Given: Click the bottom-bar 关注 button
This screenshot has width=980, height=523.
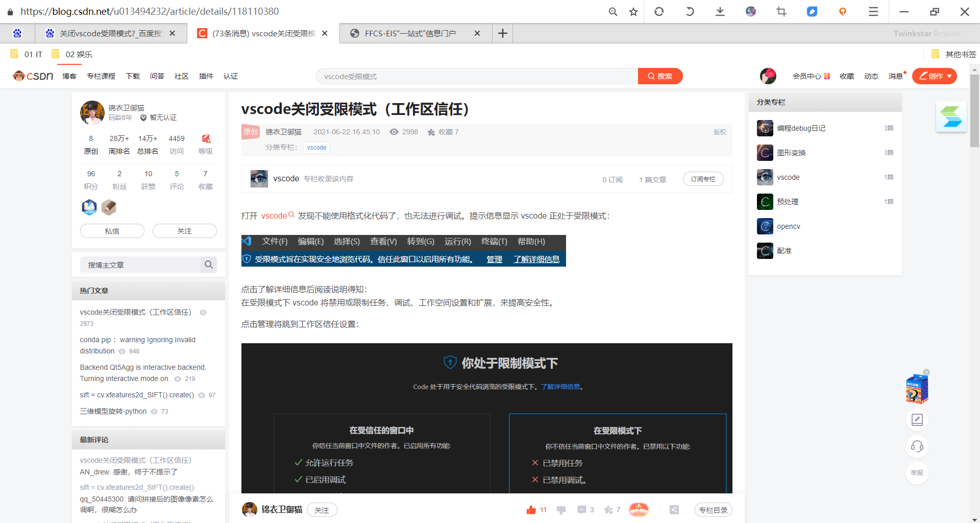Looking at the screenshot, I should (322, 510).
